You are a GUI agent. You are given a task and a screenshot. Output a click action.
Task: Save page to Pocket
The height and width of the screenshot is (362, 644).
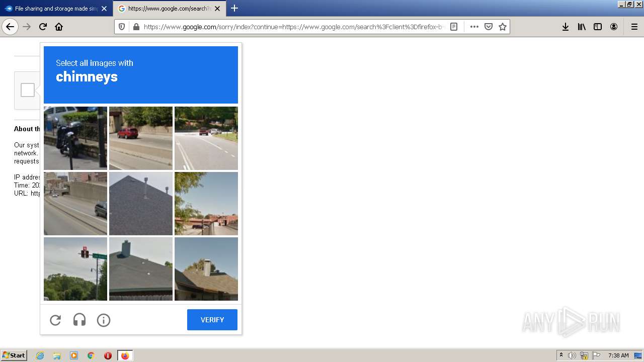[x=488, y=27]
